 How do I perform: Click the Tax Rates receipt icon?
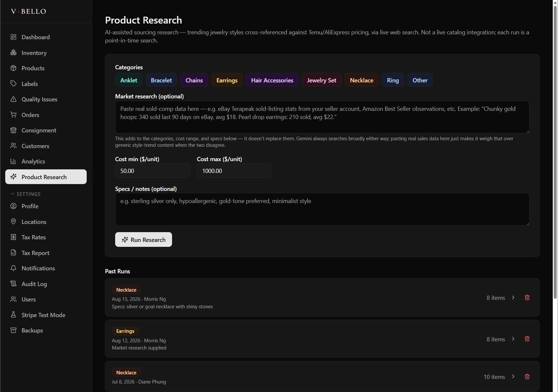[13, 237]
